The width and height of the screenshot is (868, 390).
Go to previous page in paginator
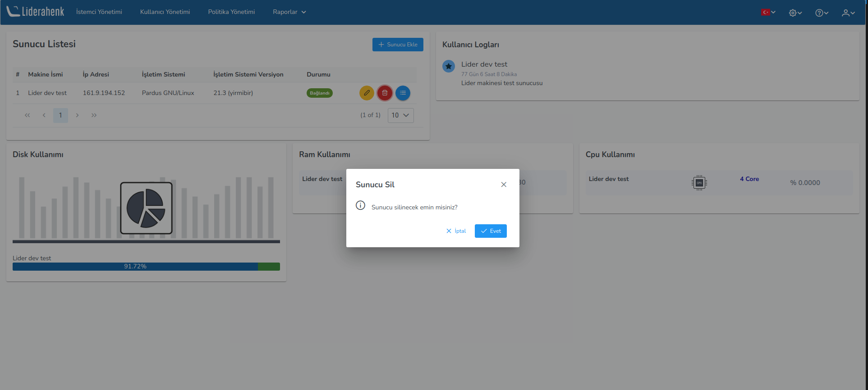[44, 115]
